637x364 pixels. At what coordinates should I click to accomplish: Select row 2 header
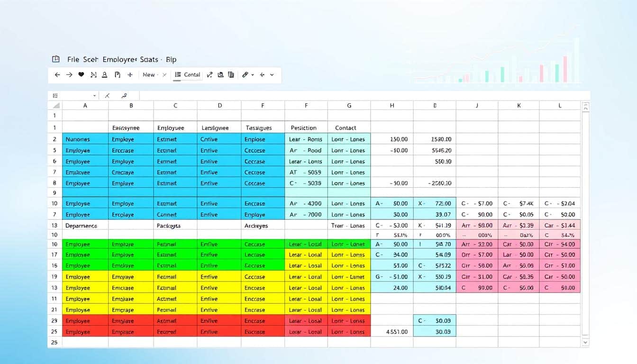point(55,139)
